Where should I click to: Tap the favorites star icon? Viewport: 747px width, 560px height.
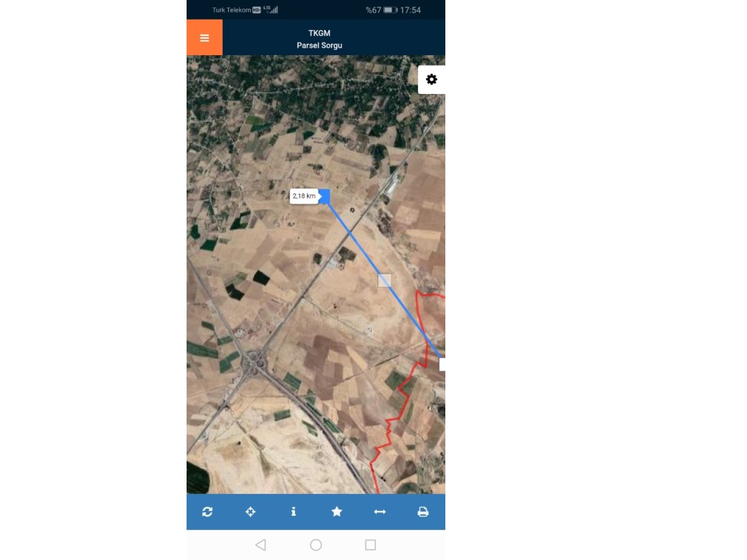pos(337,512)
